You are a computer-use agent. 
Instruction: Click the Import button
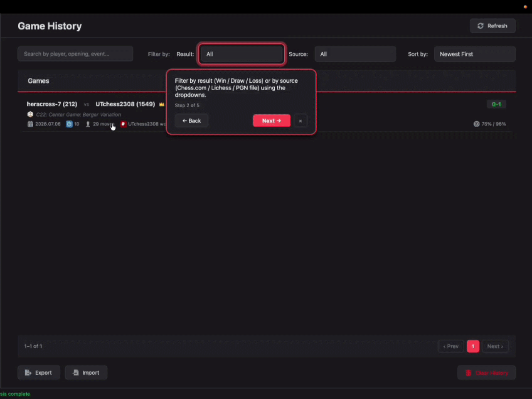click(x=86, y=372)
